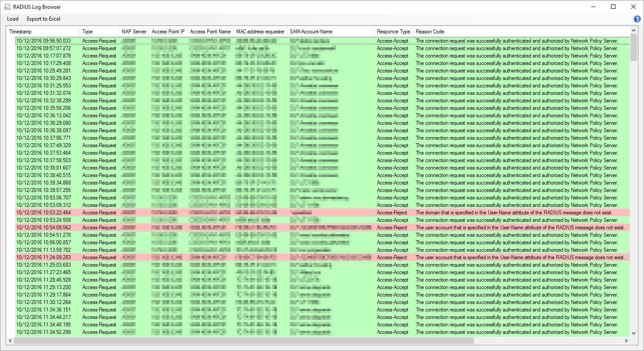This screenshot has width=644, height=351.
Task: Select the Access-Reject row at 11:24:09
Action: tap(176, 257)
